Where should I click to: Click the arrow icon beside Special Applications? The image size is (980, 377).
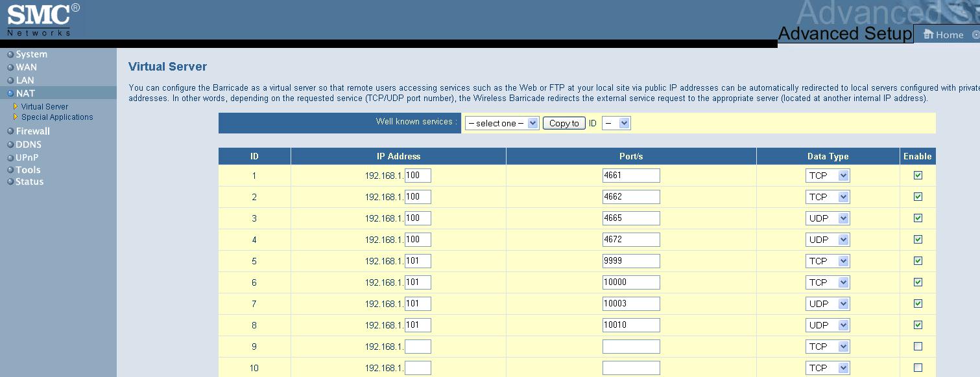tap(16, 117)
